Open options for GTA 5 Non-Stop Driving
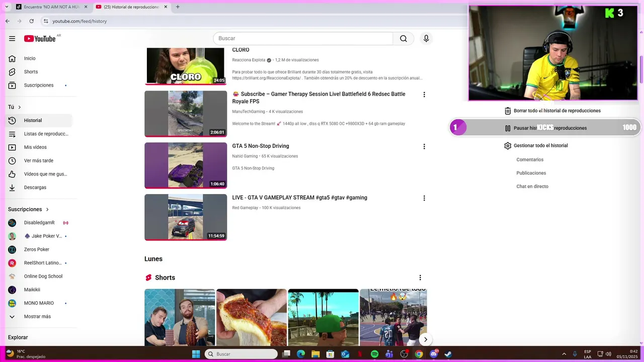 click(424, 146)
